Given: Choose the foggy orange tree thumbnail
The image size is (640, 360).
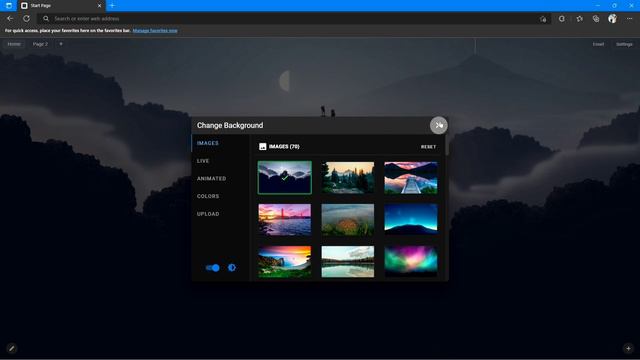Looking at the screenshot, I should tap(348, 220).
